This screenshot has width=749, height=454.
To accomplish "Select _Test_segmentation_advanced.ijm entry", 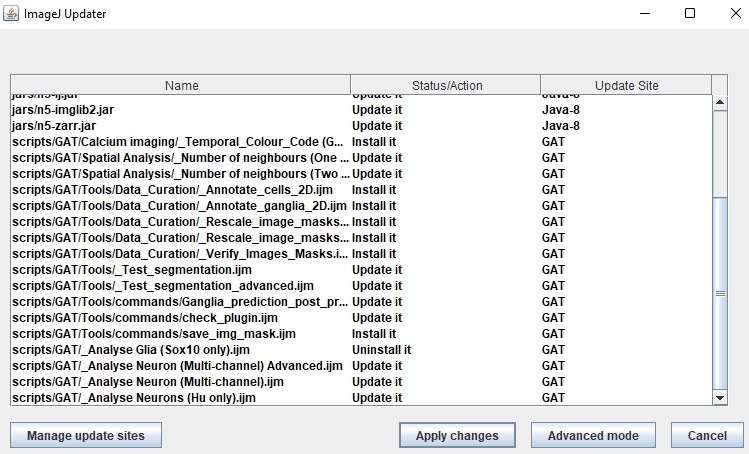I will coord(163,286).
